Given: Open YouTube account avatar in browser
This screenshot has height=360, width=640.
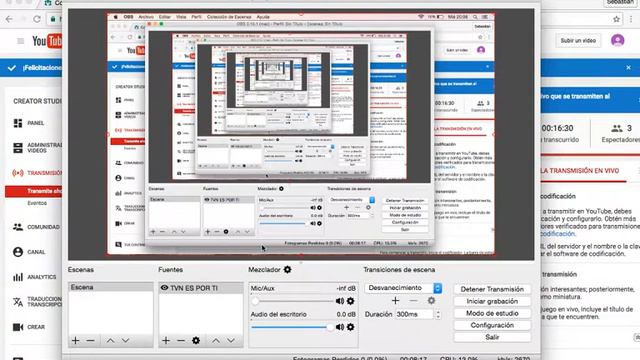Looking at the screenshot, I should 618,40.
